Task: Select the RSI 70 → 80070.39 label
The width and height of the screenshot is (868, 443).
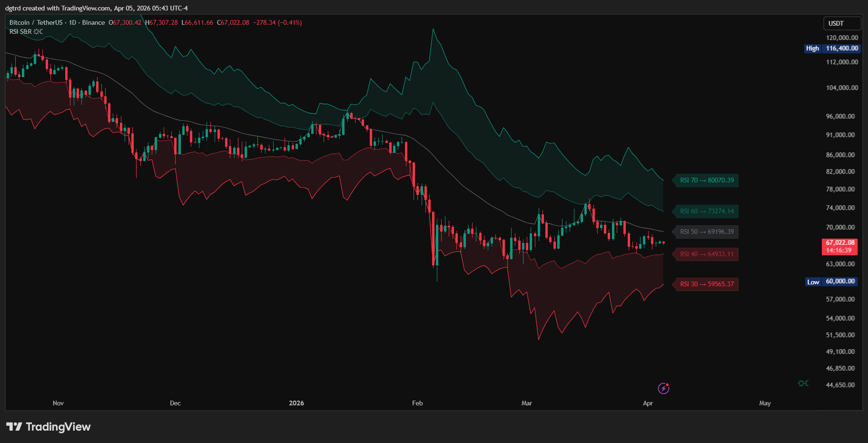Action: [x=706, y=180]
